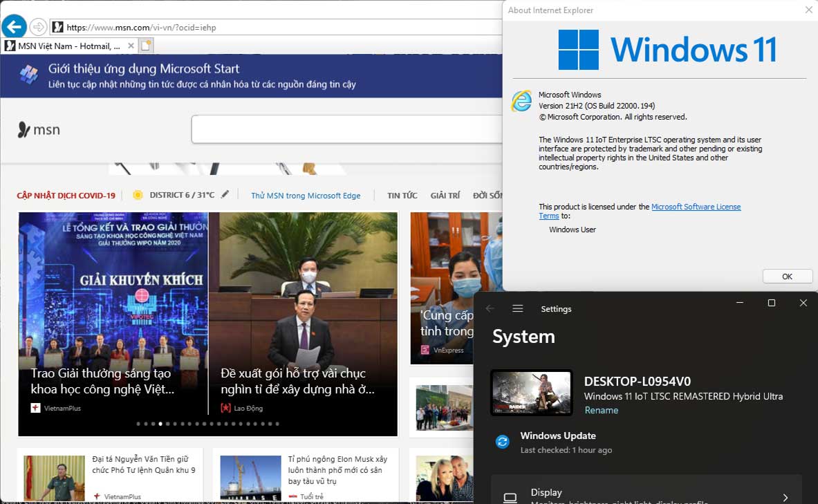
Task: Click the msn logo on the page
Action: click(x=39, y=129)
